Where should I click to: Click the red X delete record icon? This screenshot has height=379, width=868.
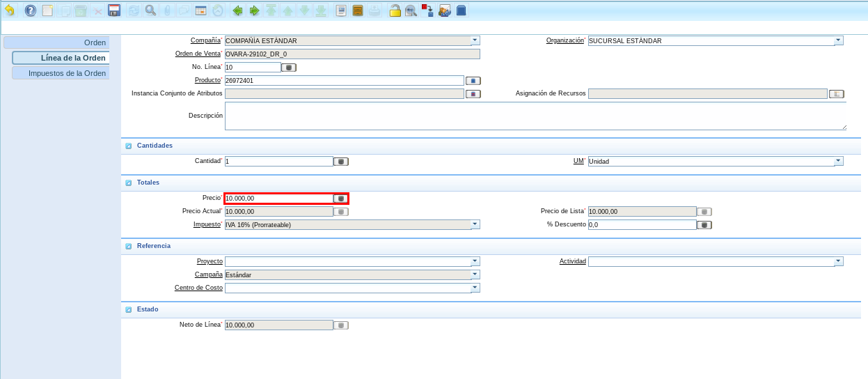(x=97, y=11)
